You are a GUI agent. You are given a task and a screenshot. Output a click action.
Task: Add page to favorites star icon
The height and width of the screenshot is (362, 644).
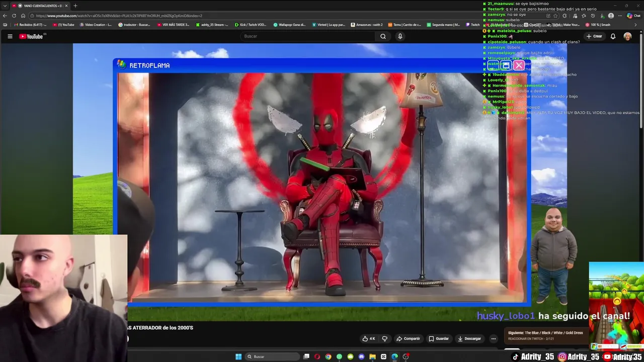(555, 16)
